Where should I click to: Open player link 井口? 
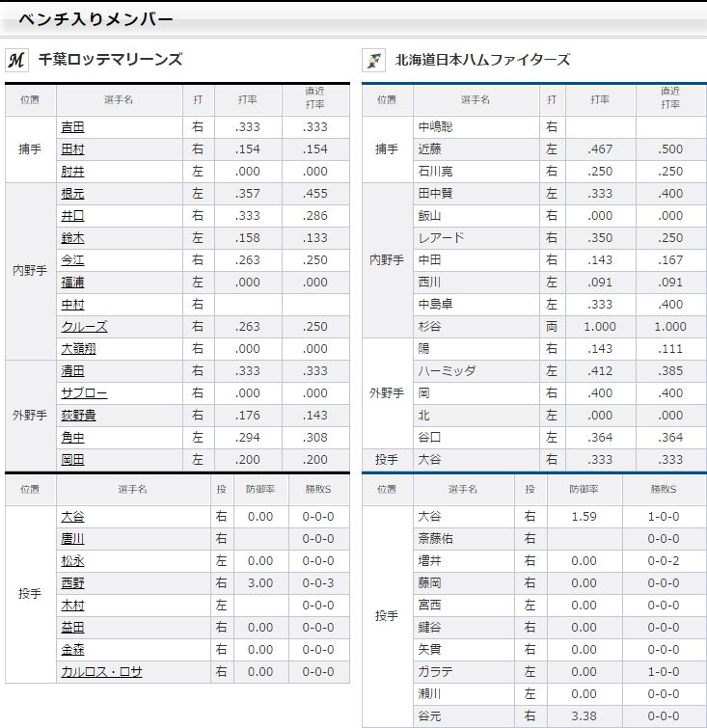click(73, 216)
